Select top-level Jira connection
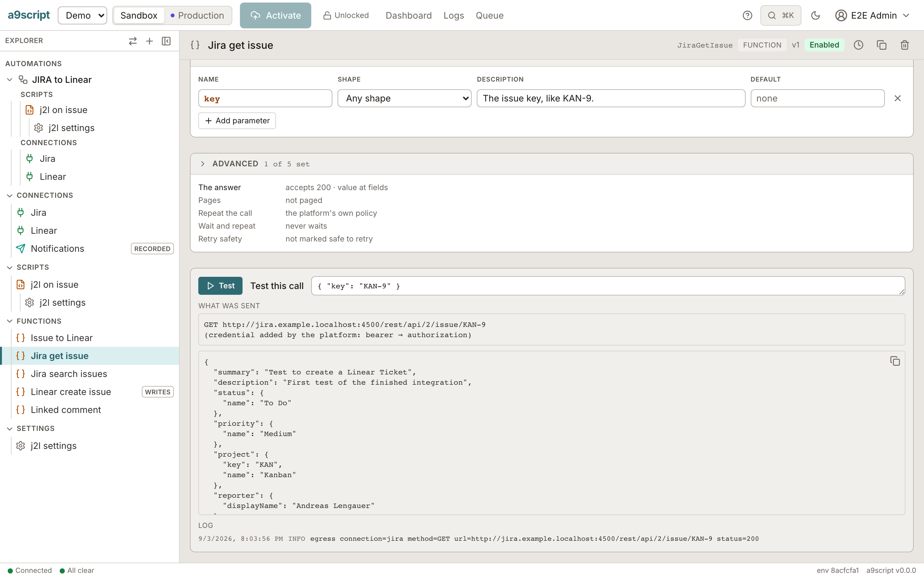924x578 pixels. [38, 213]
